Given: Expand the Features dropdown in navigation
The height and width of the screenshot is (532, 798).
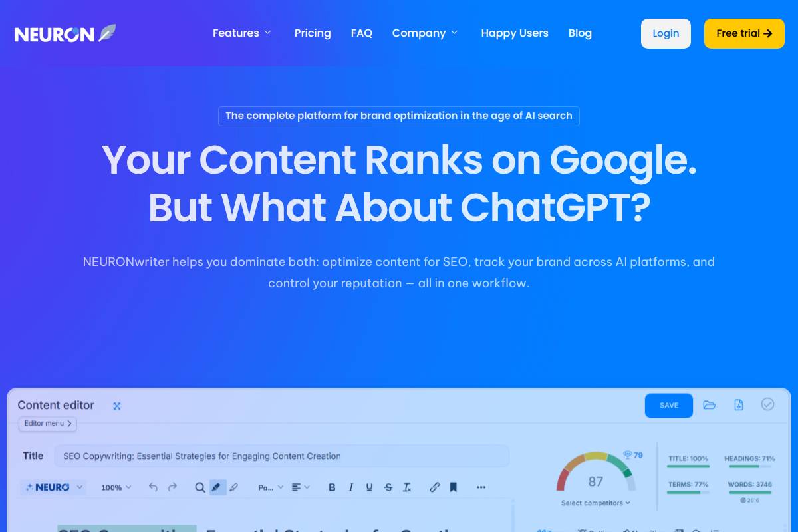Looking at the screenshot, I should (242, 33).
